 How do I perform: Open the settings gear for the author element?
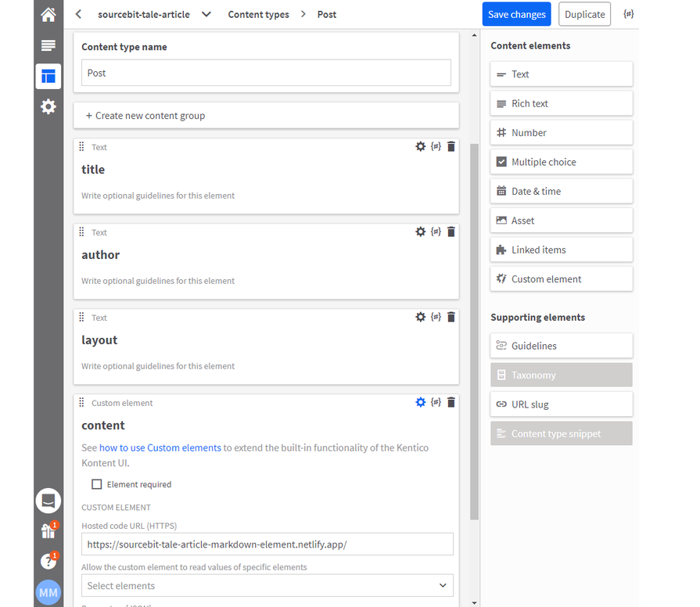coord(421,232)
